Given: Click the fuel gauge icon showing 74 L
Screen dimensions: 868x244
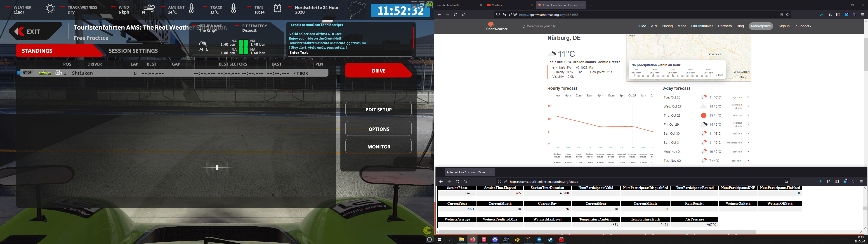Looking at the screenshot, I should pyautogui.click(x=203, y=44).
